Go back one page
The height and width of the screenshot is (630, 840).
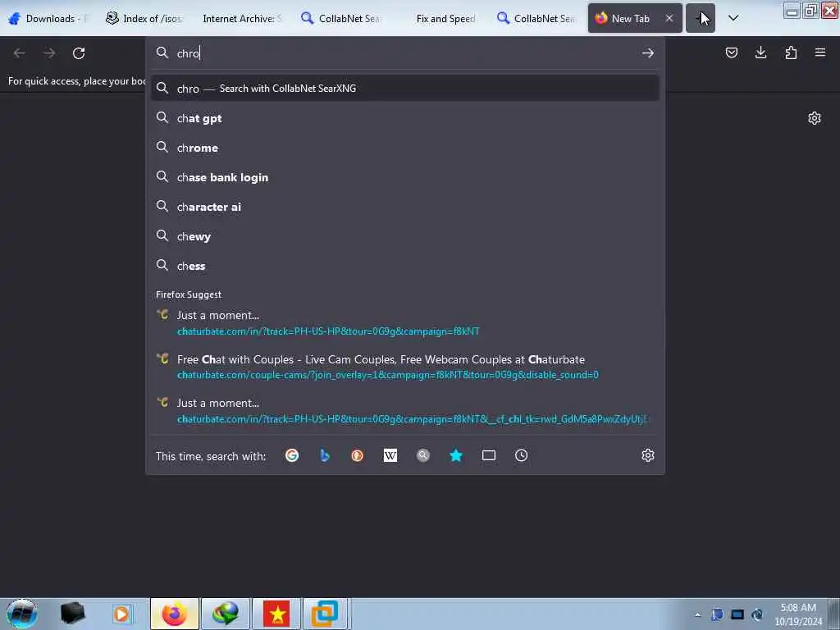pos(20,53)
